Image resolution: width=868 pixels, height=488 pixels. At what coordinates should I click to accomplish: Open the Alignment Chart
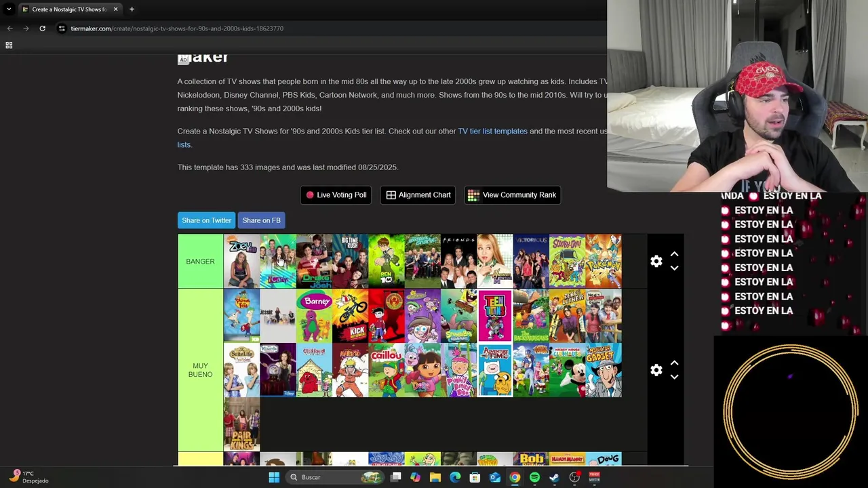coord(418,195)
